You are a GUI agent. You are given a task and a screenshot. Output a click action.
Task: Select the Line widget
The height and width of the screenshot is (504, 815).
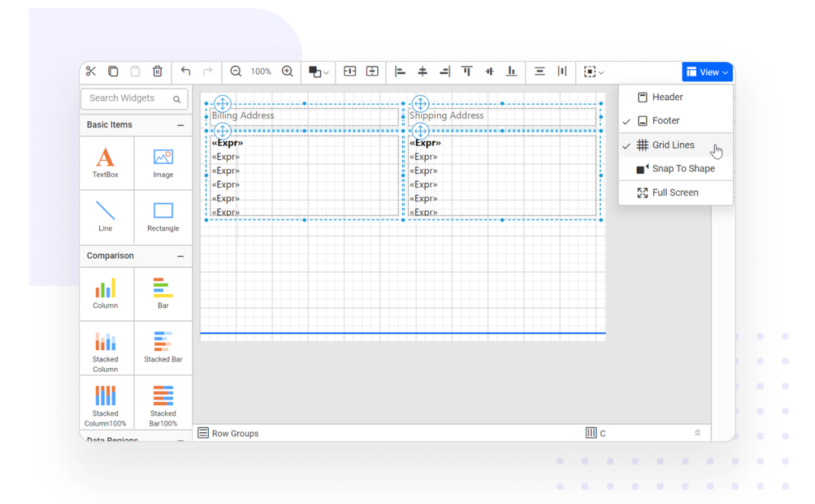(106, 217)
